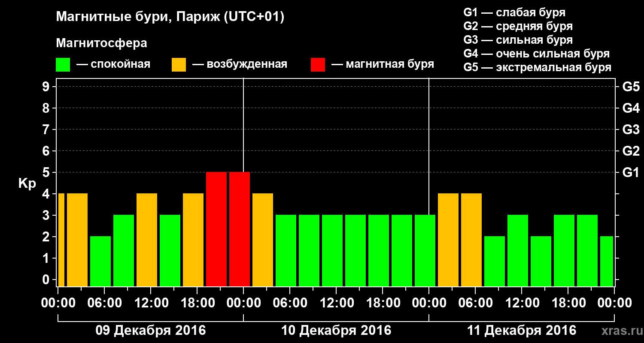Click the red Kp 5 bar right after 18:00 on 09 December

(x=216, y=229)
